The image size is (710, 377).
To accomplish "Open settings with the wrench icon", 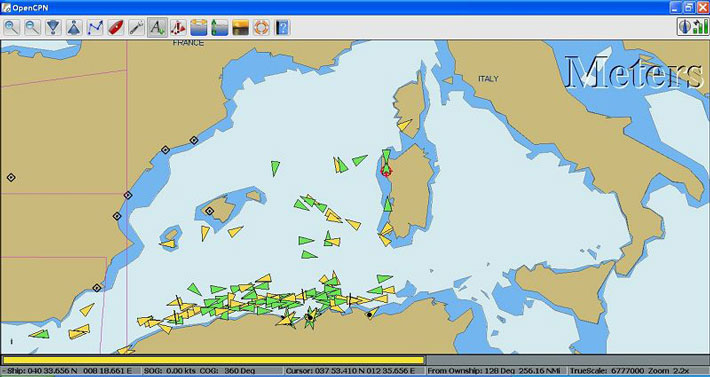I will coord(136,28).
